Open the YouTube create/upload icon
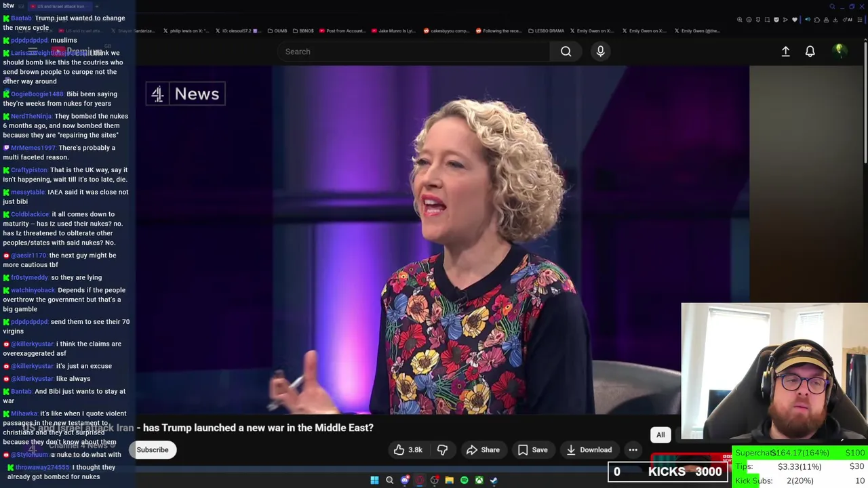This screenshot has height=488, width=868. point(785,52)
